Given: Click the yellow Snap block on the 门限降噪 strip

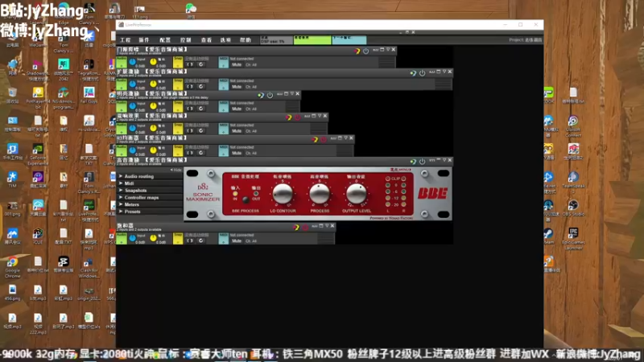Looking at the screenshot, I should pyautogui.click(x=178, y=62).
